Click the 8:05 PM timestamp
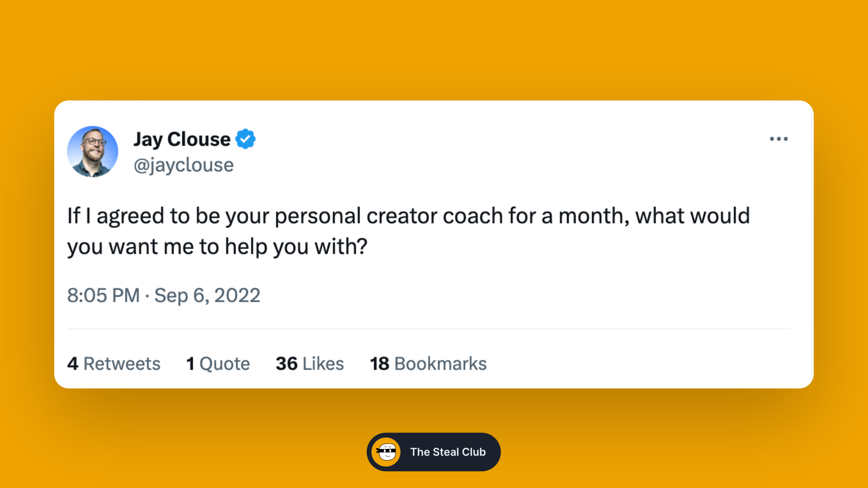Screen dimensions: 868x488 [103, 295]
